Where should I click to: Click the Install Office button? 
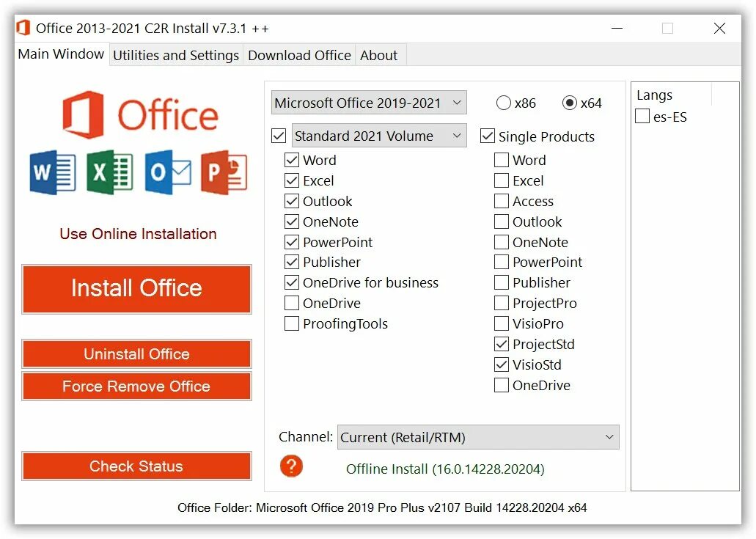click(136, 288)
